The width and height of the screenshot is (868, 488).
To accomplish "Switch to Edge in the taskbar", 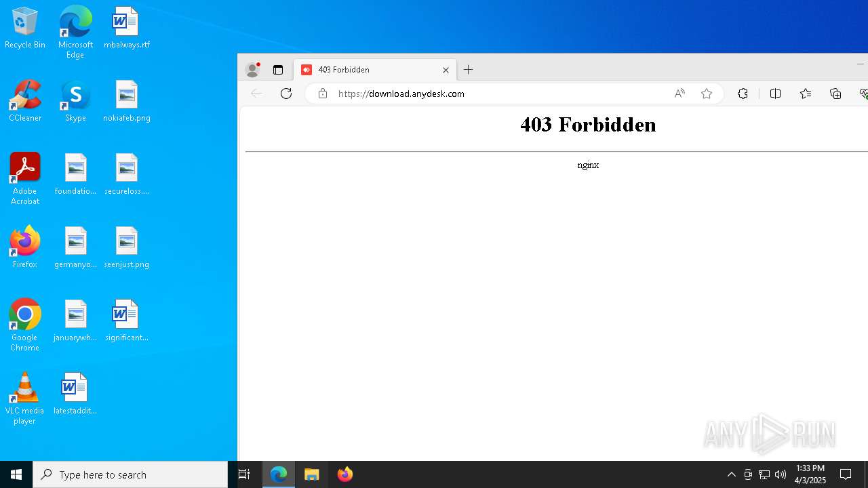I will [x=279, y=474].
